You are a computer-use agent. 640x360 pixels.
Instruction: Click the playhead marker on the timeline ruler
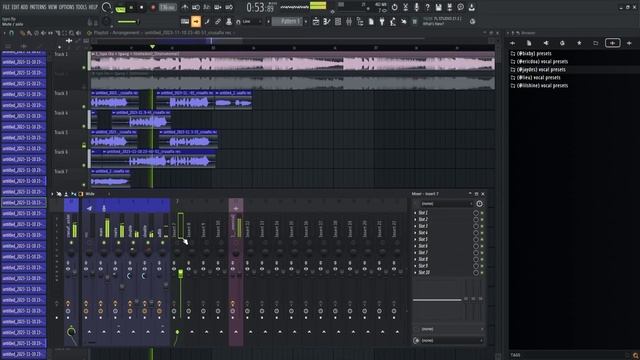(x=152, y=47)
